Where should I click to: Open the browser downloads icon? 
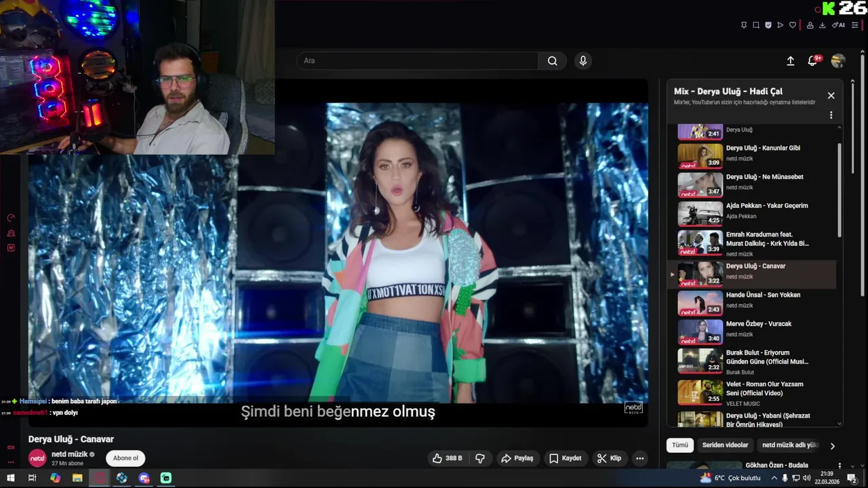point(823,25)
